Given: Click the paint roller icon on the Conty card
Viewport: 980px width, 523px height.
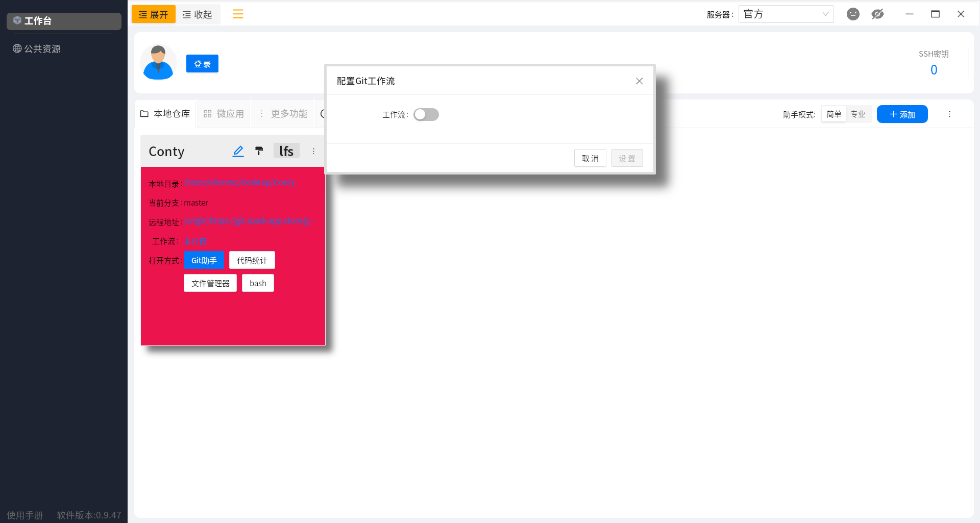Looking at the screenshot, I should (259, 151).
